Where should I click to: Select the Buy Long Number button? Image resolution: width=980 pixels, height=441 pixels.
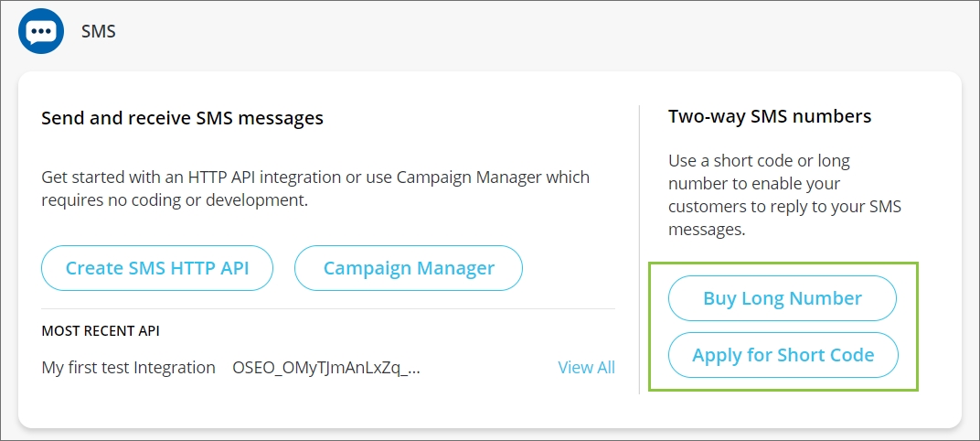pos(782,298)
